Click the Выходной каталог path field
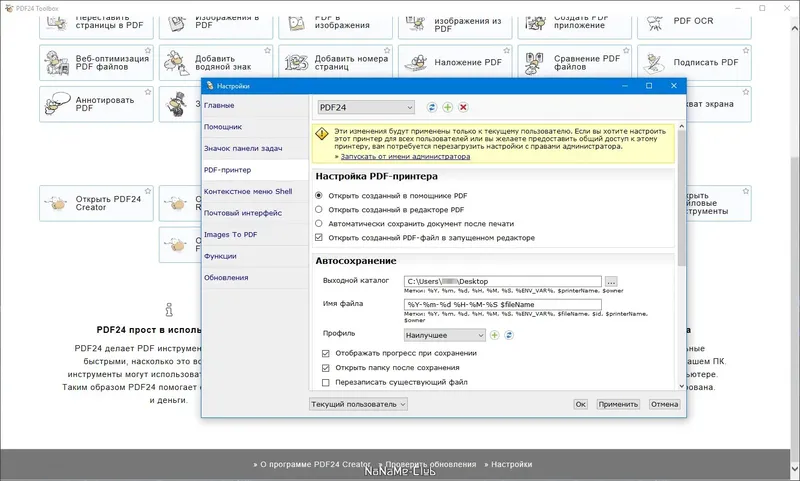 (x=503, y=281)
